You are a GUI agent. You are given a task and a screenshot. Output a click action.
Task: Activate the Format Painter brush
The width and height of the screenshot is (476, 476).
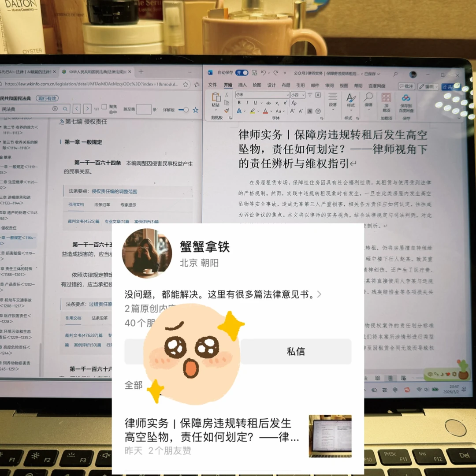(x=226, y=111)
